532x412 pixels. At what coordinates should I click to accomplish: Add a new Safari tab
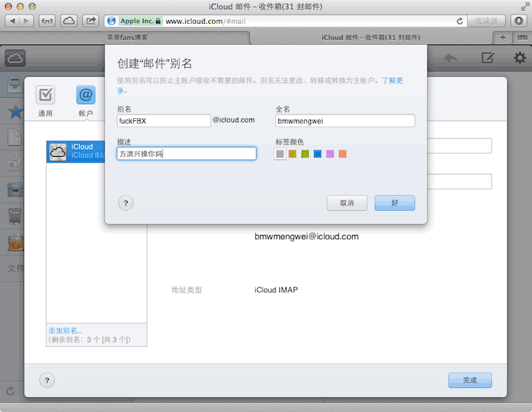(502, 38)
